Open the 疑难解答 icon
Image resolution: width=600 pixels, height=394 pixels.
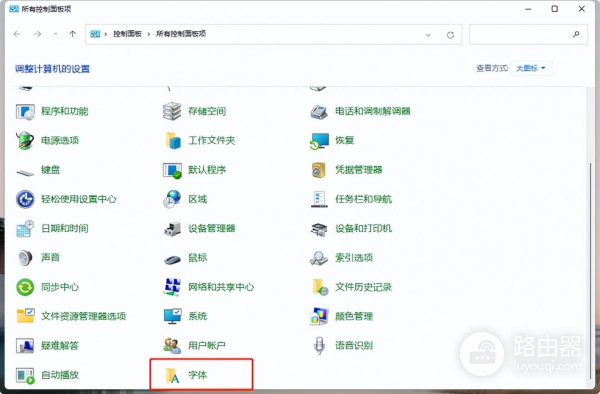click(25, 346)
